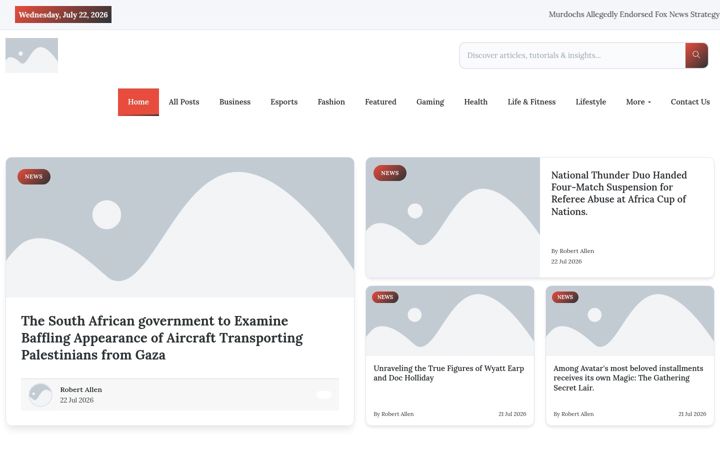Open the Esports category
720x450 pixels.
tap(284, 102)
